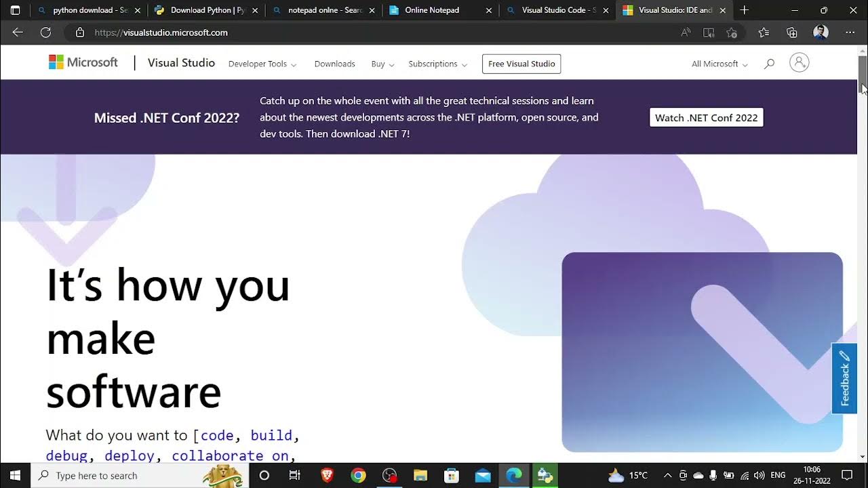Launch Google Chrome from taskbar
The width and height of the screenshot is (868, 488).
[x=358, y=475]
